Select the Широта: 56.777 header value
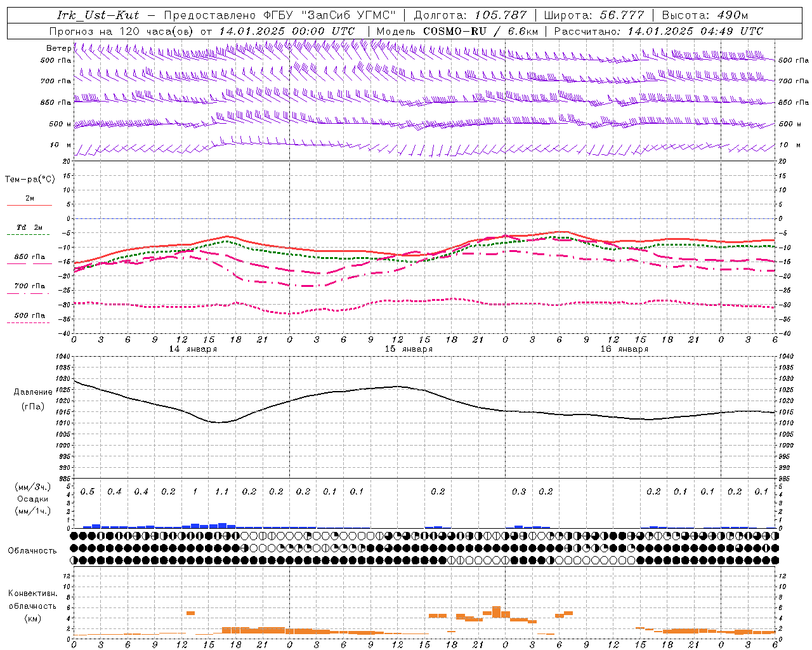The height and width of the screenshot is (650, 812). tap(594, 15)
